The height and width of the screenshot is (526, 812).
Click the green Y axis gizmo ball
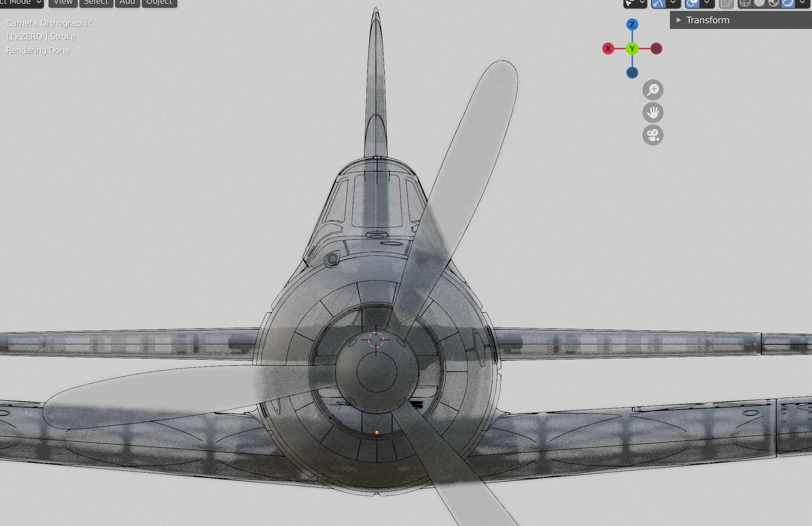tap(632, 49)
